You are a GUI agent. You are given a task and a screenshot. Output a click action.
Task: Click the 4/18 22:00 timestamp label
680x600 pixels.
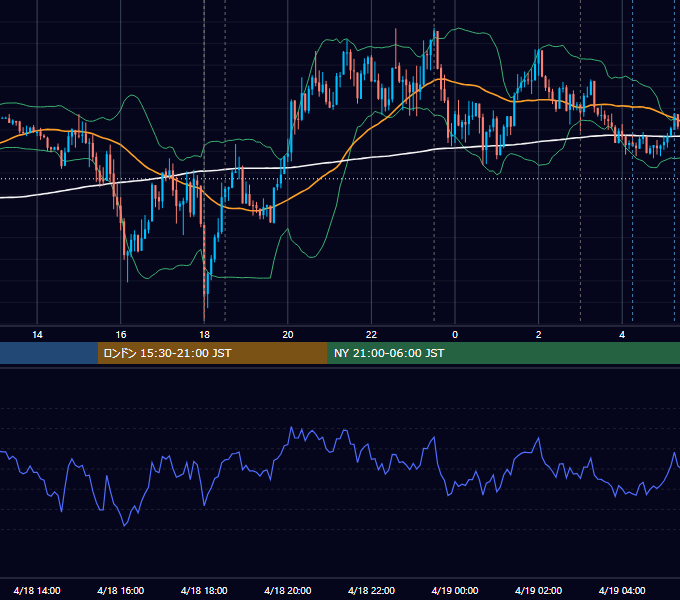coord(371,590)
